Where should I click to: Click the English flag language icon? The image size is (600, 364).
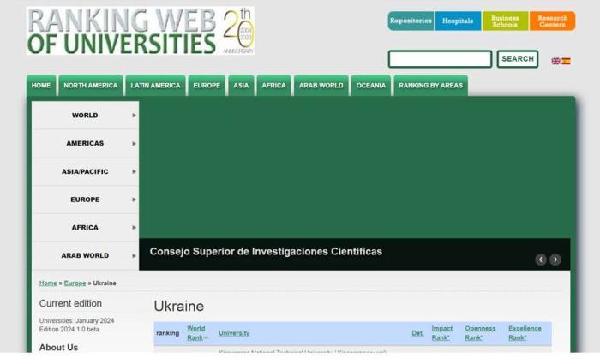click(x=555, y=61)
